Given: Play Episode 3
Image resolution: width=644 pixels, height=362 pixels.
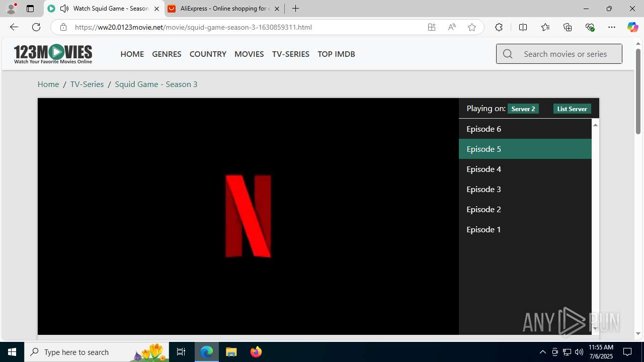Looking at the screenshot, I should pyautogui.click(x=525, y=189).
